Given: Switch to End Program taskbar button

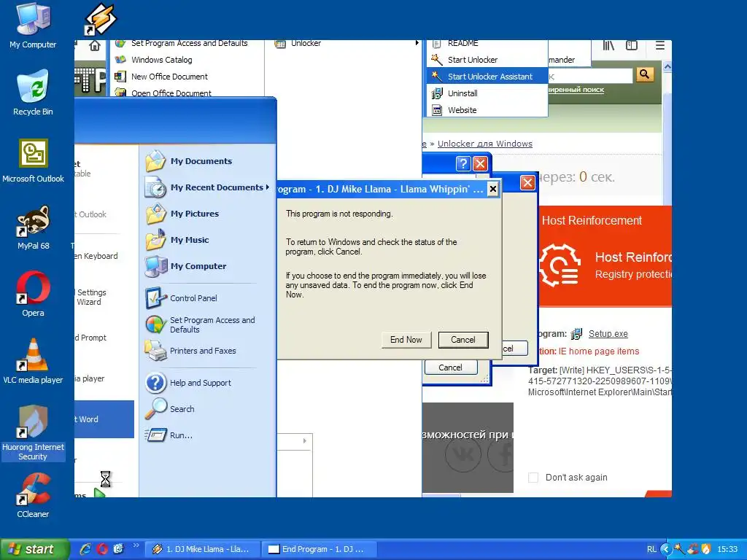Looking at the screenshot, I should pyautogui.click(x=320, y=549).
